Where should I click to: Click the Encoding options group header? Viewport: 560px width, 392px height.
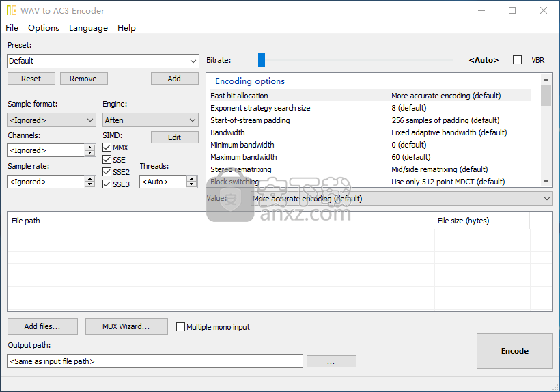click(x=250, y=81)
